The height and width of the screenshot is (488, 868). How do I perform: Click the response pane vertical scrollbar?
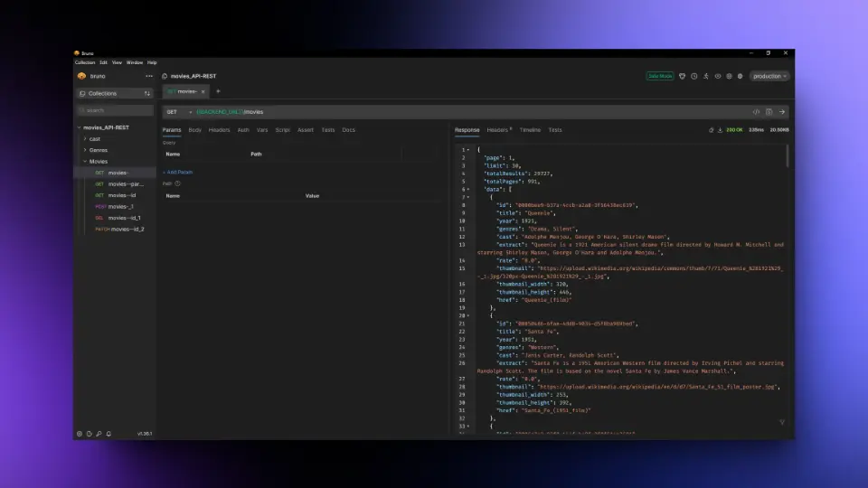click(788, 155)
